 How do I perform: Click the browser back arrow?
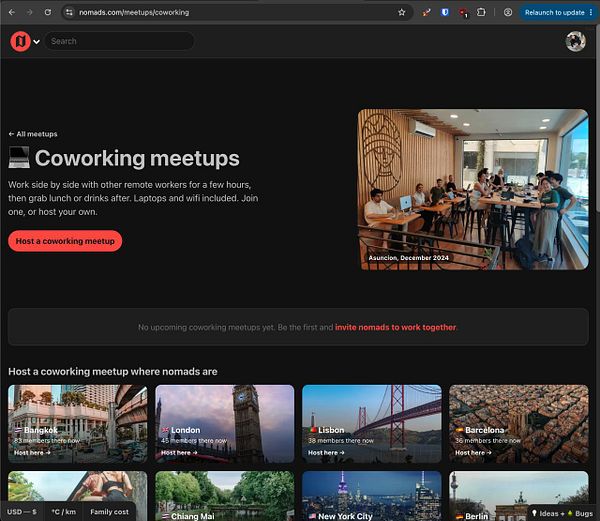[12, 12]
